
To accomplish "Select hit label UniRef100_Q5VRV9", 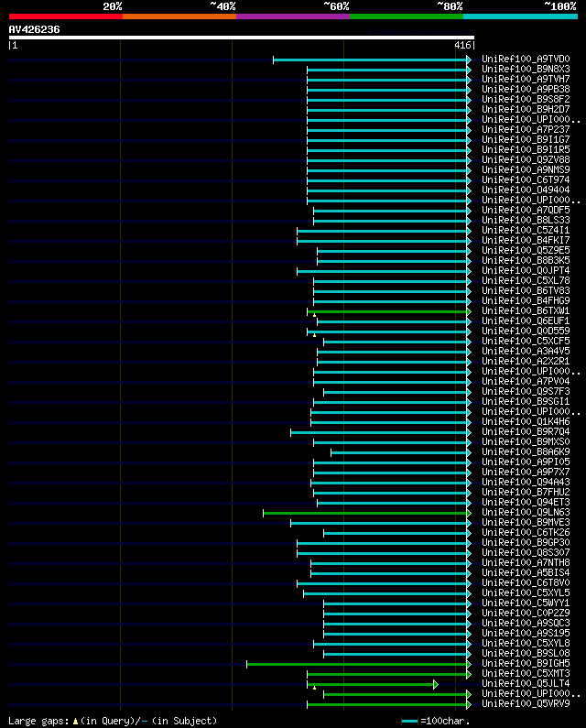I will tap(526, 703).
